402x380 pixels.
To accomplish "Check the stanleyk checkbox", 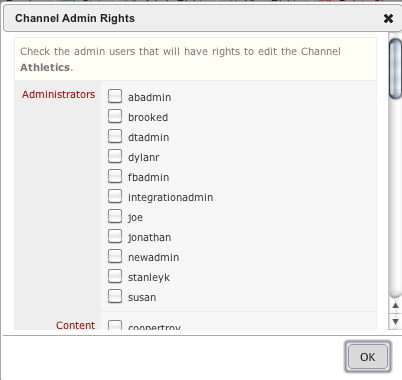I will click(x=115, y=276).
